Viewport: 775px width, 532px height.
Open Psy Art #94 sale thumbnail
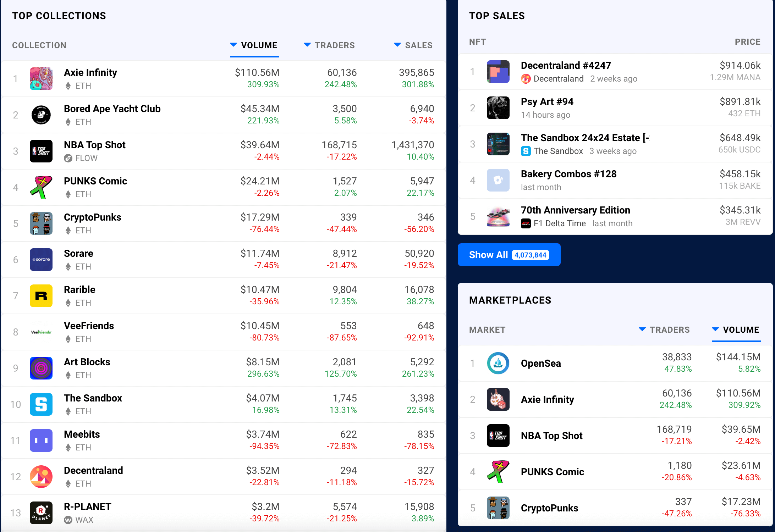pos(498,108)
